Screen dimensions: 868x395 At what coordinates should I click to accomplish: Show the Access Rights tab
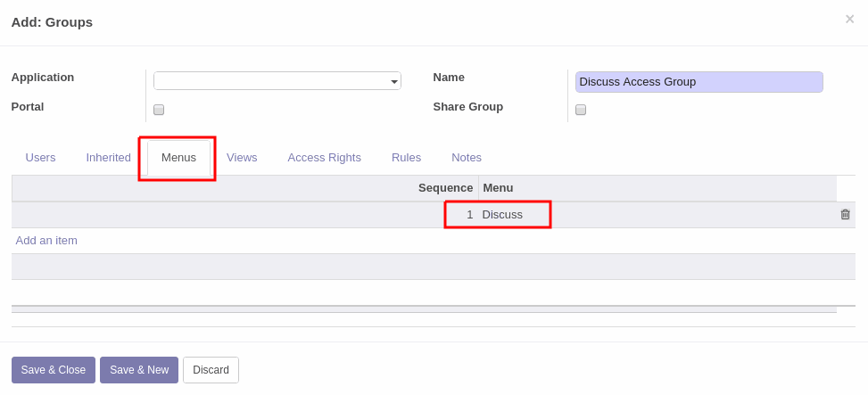tap(325, 158)
